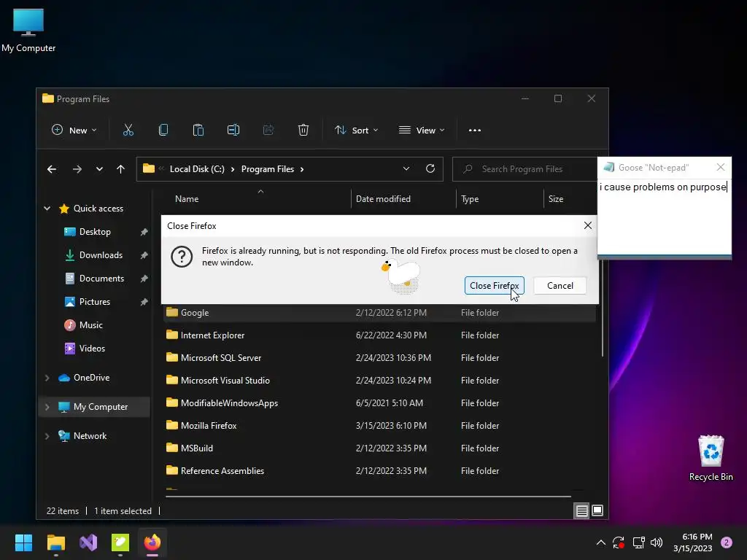Viewport: 747px width, 560px height.
Task: Open the notification count badge
Action: click(x=727, y=542)
